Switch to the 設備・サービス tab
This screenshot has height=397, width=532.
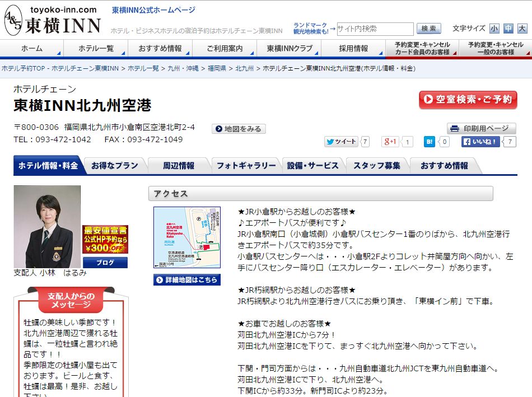(312, 166)
